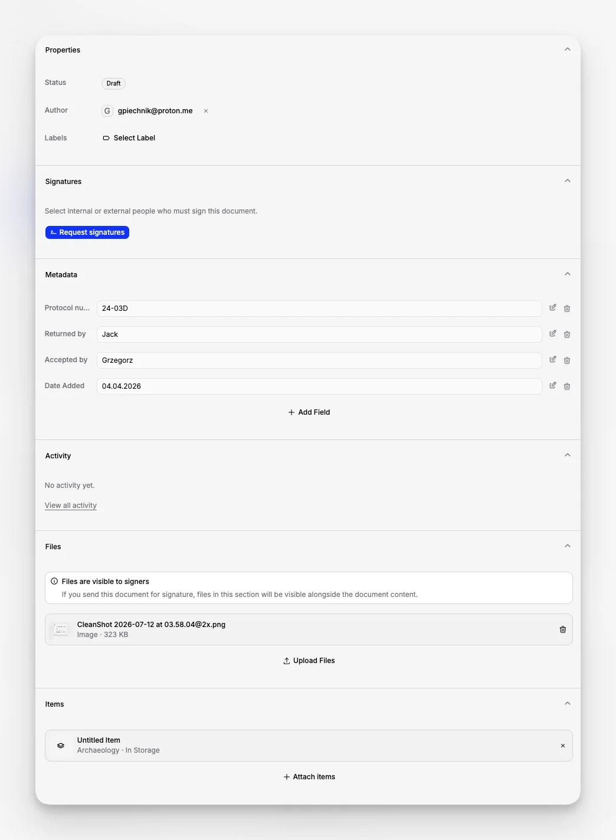The width and height of the screenshot is (616, 840).
Task: Collapse the Signatures section chevron
Action: tap(567, 181)
